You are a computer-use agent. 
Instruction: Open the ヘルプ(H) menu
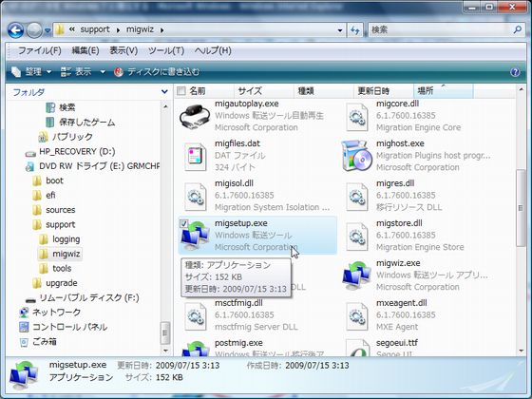coord(213,51)
